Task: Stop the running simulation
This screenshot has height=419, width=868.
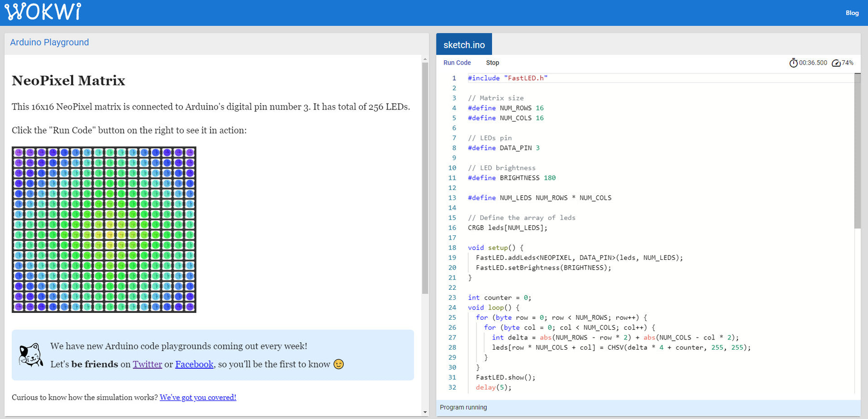Action: click(492, 63)
